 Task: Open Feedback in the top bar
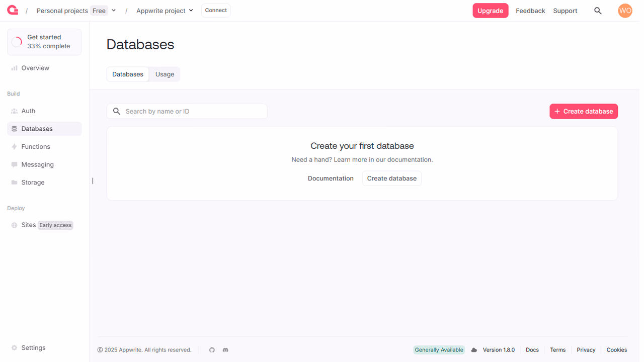[x=530, y=11]
